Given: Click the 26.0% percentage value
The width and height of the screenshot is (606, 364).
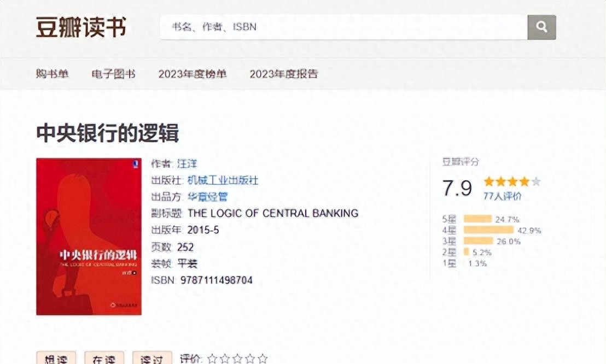Looking at the screenshot, I should (x=509, y=242).
